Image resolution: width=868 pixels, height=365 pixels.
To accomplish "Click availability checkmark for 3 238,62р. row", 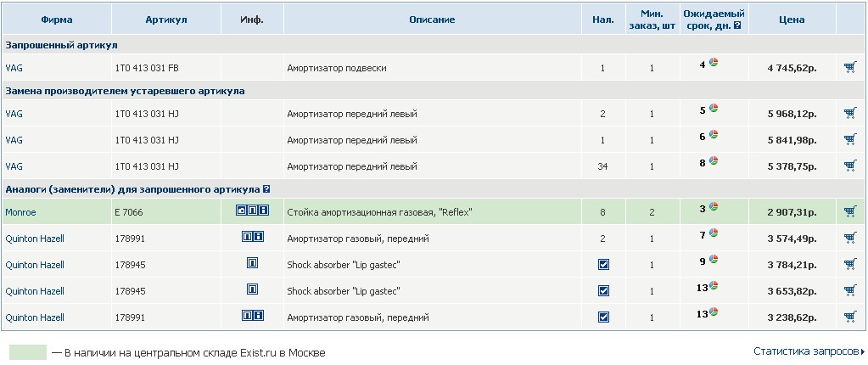I will tap(603, 317).
